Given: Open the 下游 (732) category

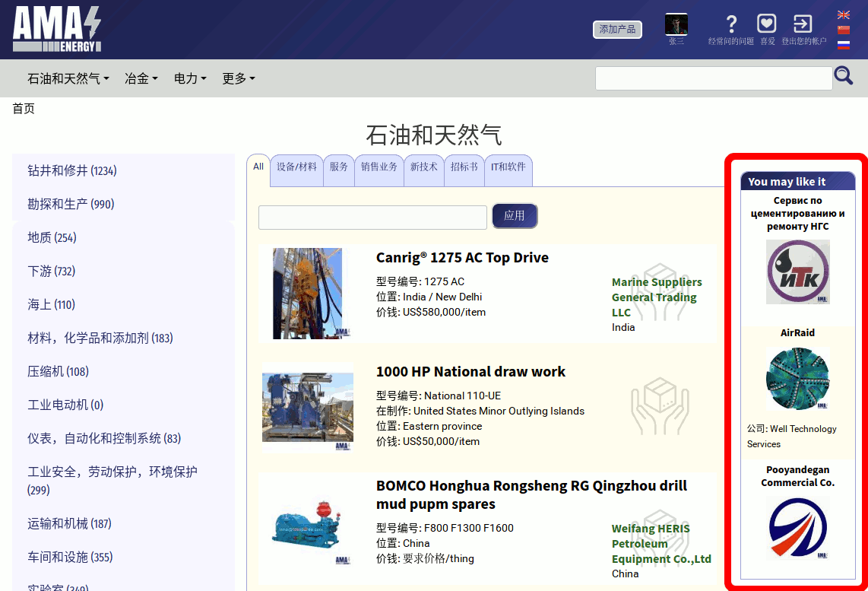Looking at the screenshot, I should coord(52,272).
